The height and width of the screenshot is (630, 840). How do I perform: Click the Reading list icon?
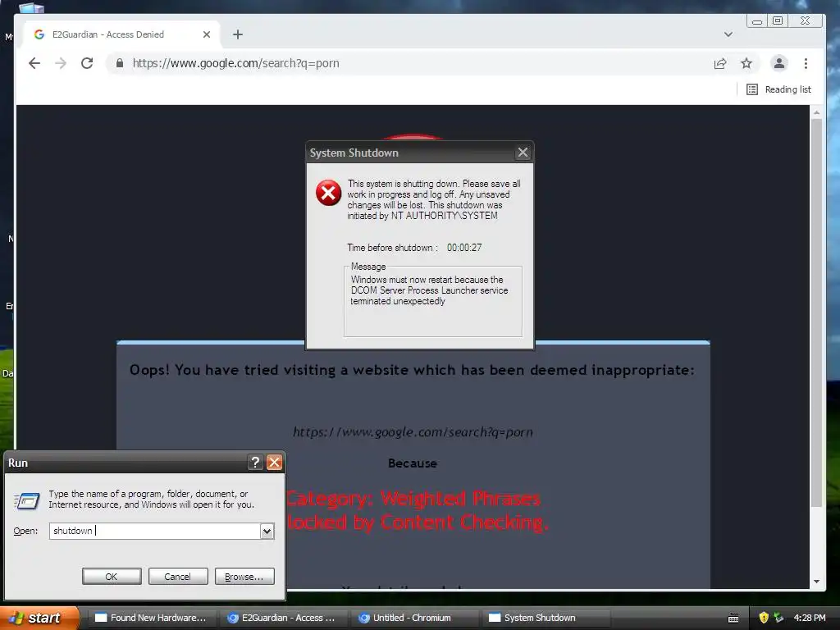751,89
